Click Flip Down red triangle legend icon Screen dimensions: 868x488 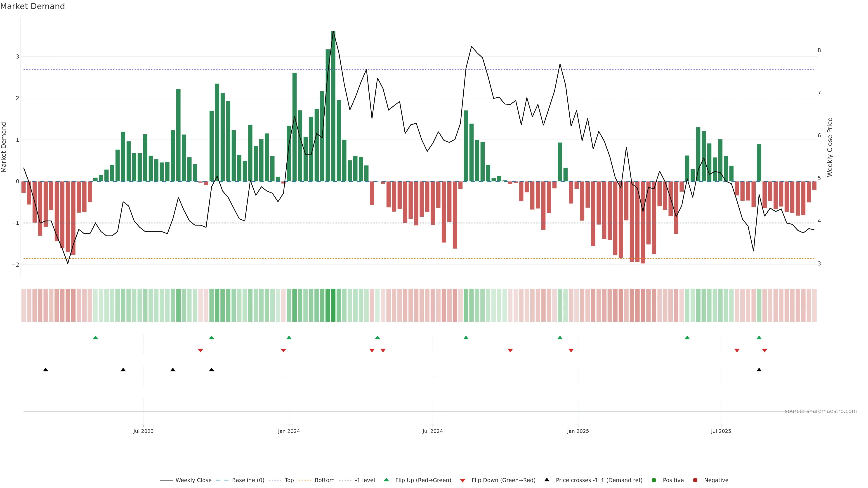pyautogui.click(x=463, y=481)
